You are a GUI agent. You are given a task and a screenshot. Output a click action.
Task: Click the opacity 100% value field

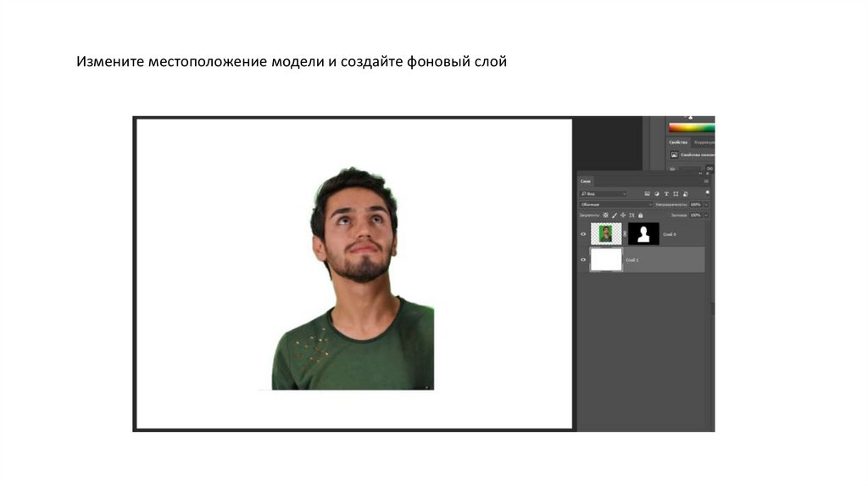(696, 204)
